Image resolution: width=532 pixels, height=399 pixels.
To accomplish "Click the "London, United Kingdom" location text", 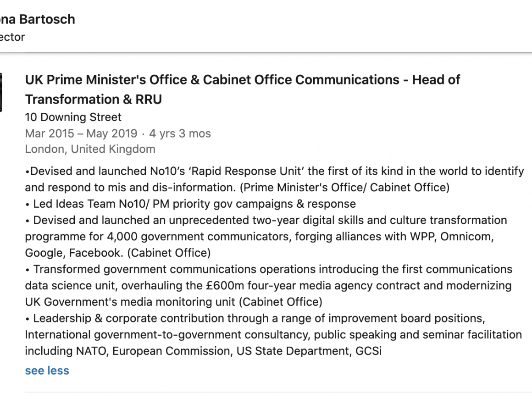I will tap(90, 149).
